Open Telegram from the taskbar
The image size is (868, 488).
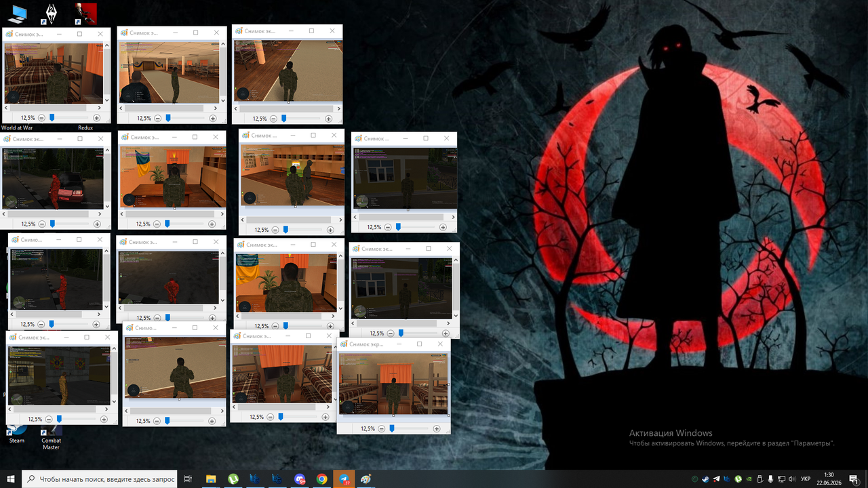344,479
